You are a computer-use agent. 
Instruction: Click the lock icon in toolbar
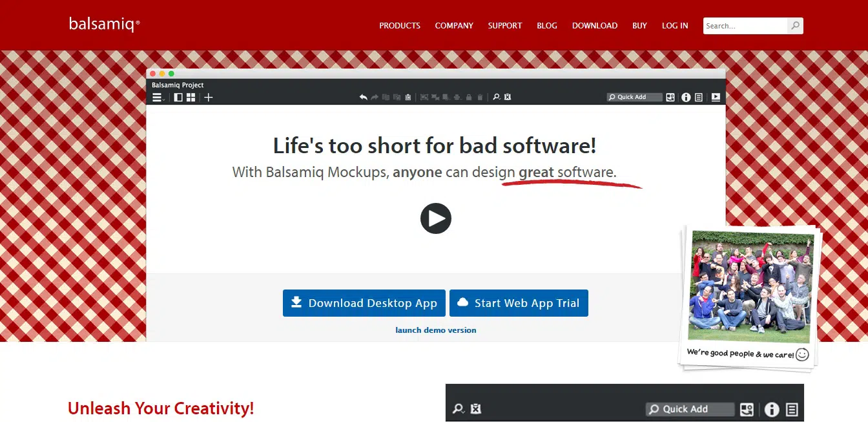(469, 98)
